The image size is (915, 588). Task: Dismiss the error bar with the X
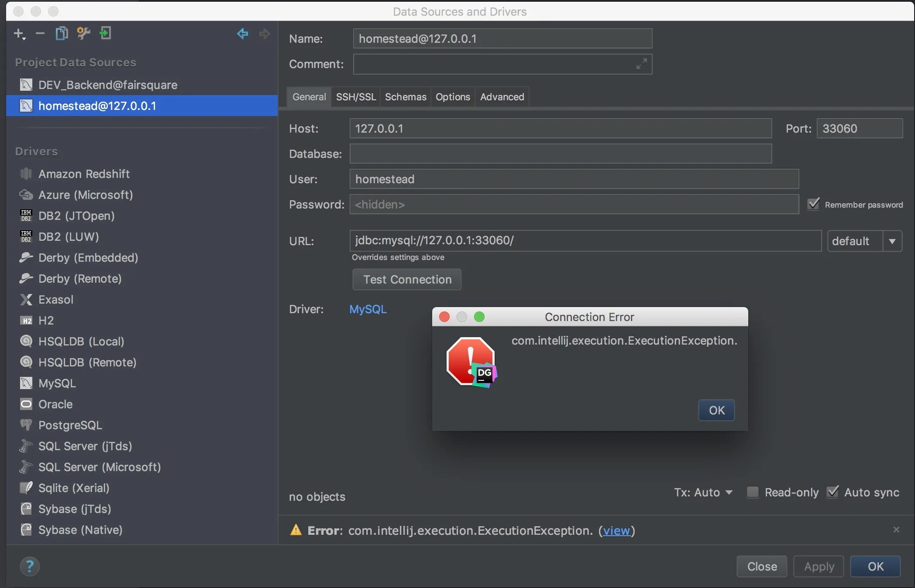(x=896, y=530)
